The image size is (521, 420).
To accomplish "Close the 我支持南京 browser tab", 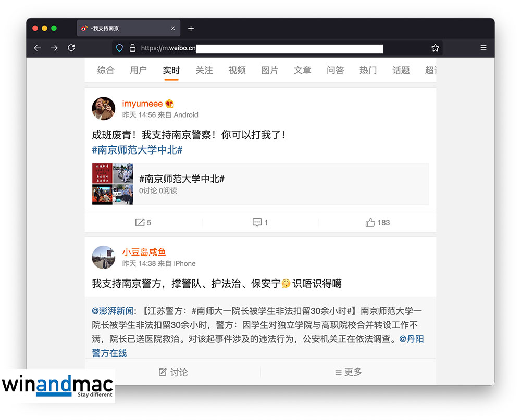I will tap(173, 28).
